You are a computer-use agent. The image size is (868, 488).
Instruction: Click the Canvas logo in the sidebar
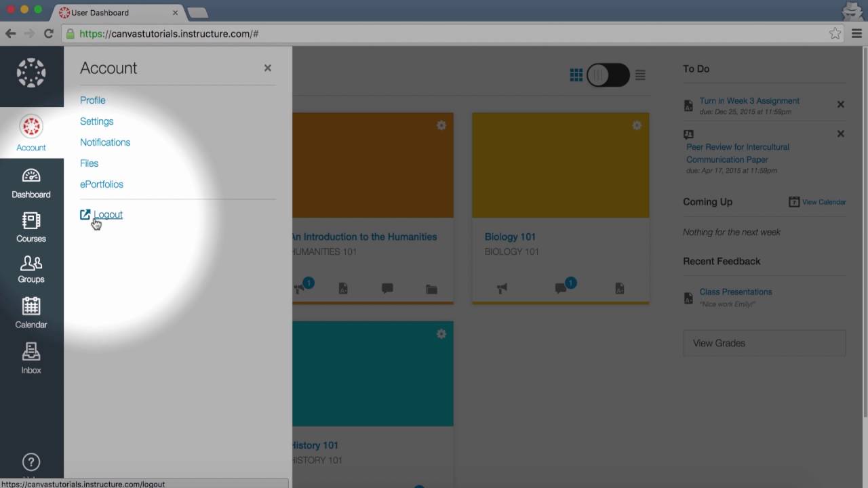pos(31,73)
